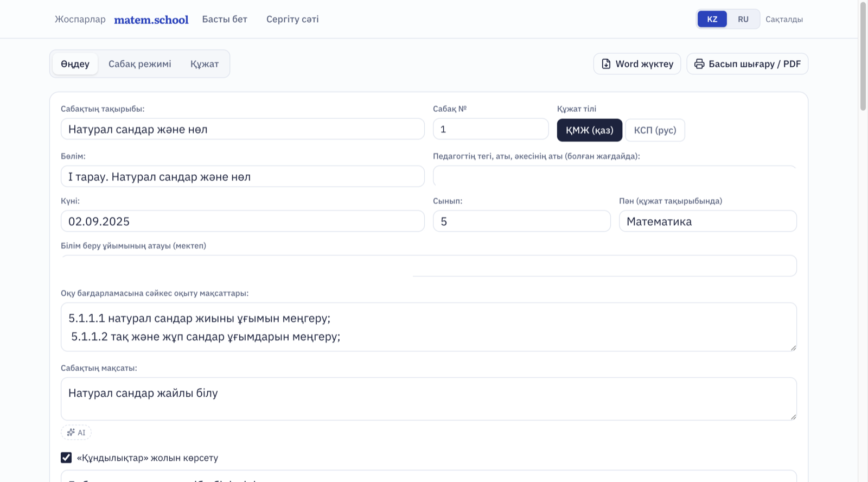Switch interface language to RU
The width and height of the screenshot is (868, 482).
point(743,19)
